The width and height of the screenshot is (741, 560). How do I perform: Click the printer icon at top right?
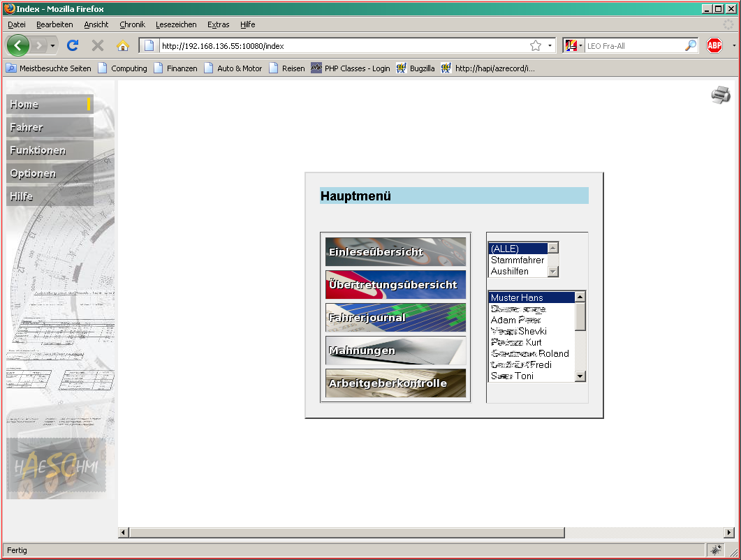coord(721,95)
